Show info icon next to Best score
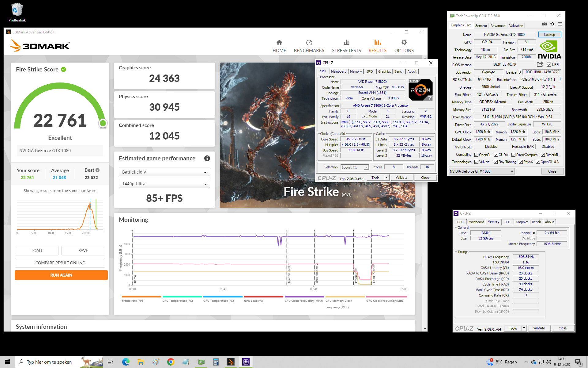The height and width of the screenshot is (368, 588). point(97,170)
